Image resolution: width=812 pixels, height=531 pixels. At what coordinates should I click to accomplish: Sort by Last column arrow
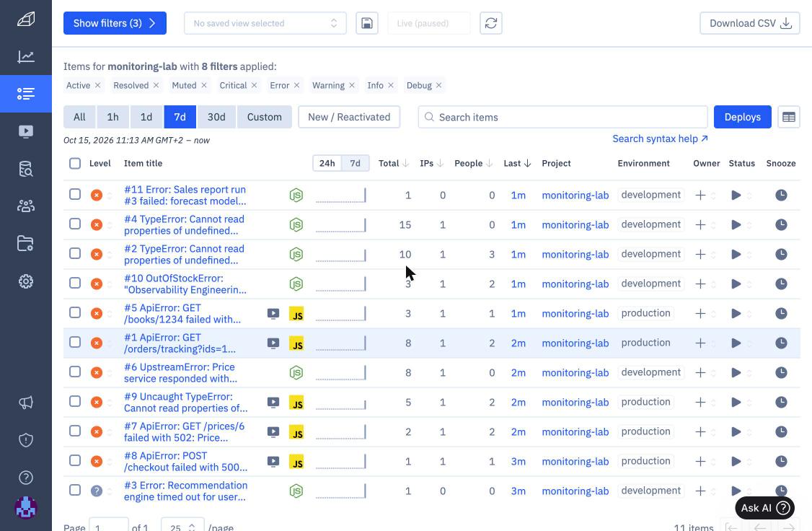(527, 164)
